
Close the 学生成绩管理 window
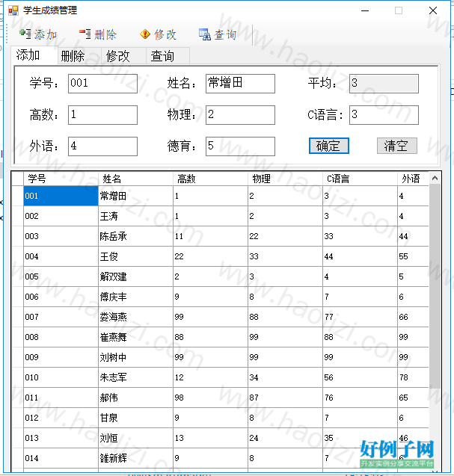(x=433, y=10)
